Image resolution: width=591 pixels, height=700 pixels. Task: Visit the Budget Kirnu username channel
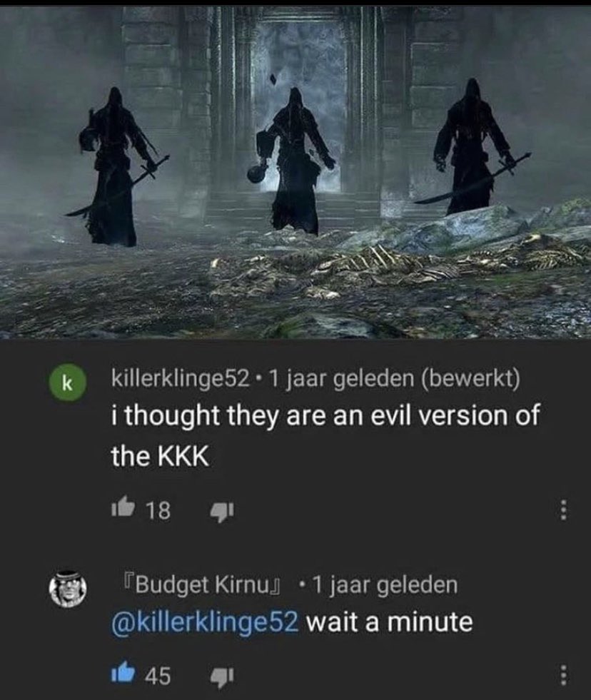[x=203, y=584]
